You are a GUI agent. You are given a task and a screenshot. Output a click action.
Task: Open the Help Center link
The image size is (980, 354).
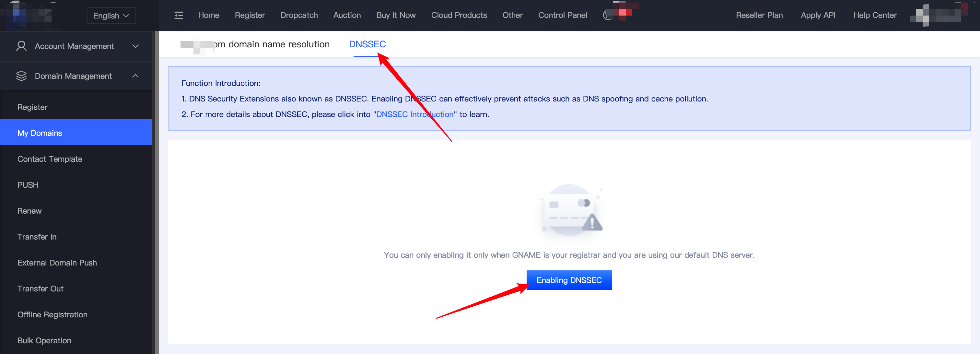[x=875, y=15]
